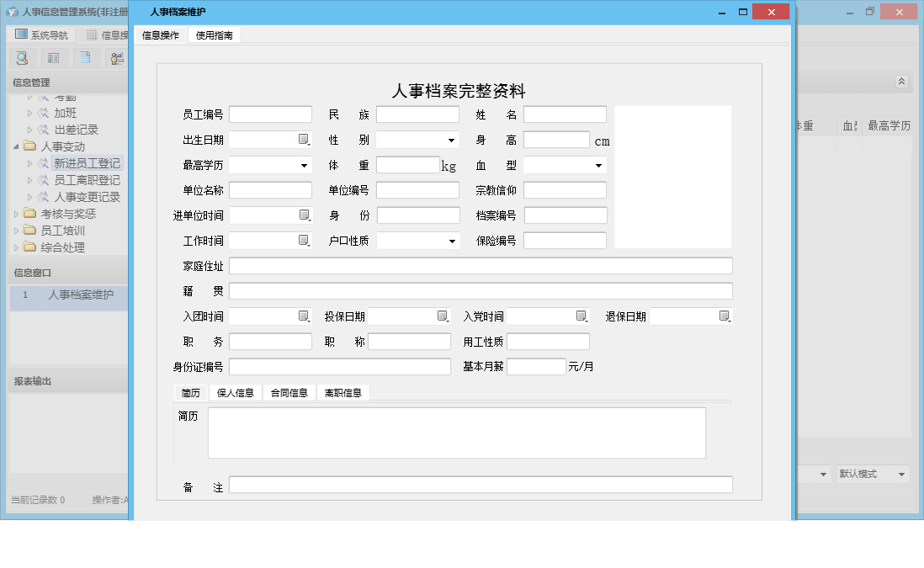
Task: Select the search query tool in toolbar
Action: click(x=22, y=58)
